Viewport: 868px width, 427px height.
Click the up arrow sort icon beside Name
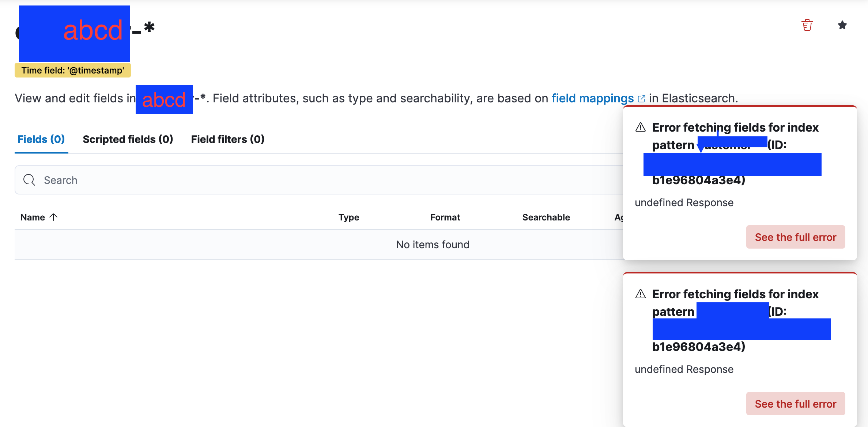pyautogui.click(x=54, y=217)
